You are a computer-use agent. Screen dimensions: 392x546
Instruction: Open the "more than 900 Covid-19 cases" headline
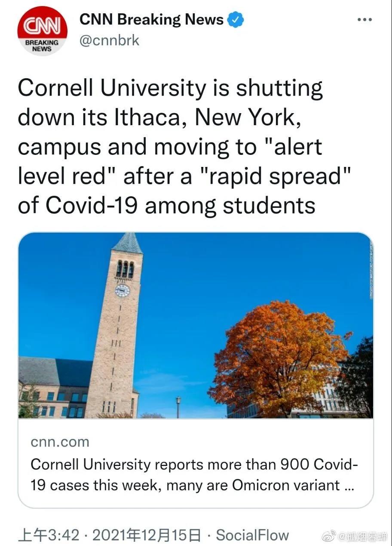194,475
